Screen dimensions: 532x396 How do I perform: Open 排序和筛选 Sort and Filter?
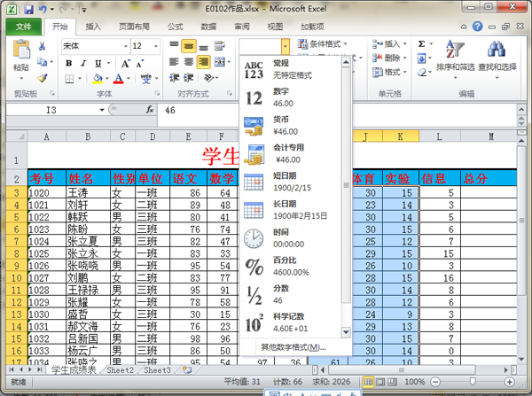(x=456, y=59)
